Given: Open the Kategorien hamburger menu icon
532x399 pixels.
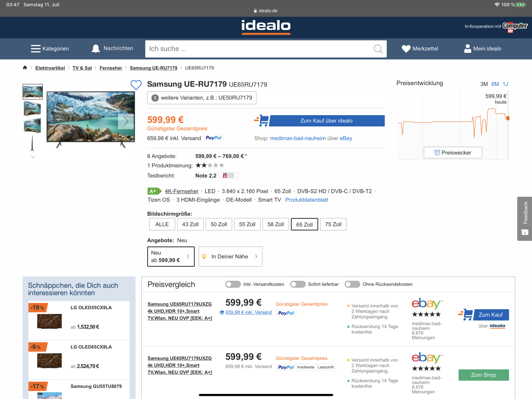Looking at the screenshot, I should click(x=36, y=49).
